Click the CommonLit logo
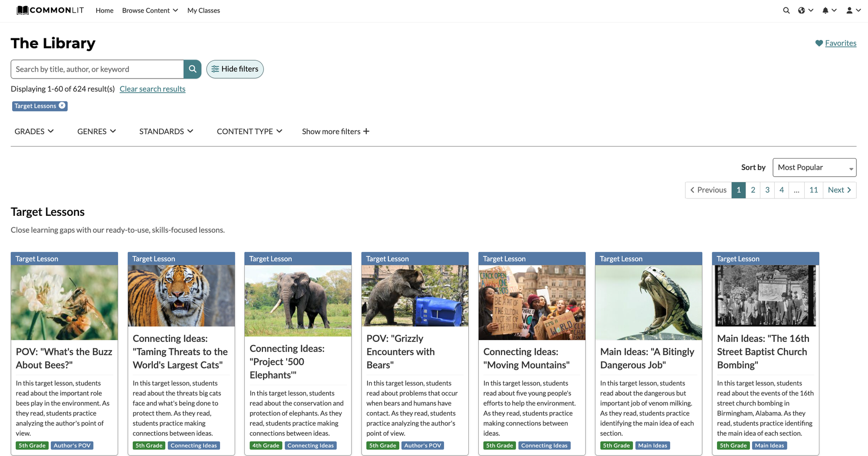This screenshot has width=868, height=456. pyautogui.click(x=50, y=10)
